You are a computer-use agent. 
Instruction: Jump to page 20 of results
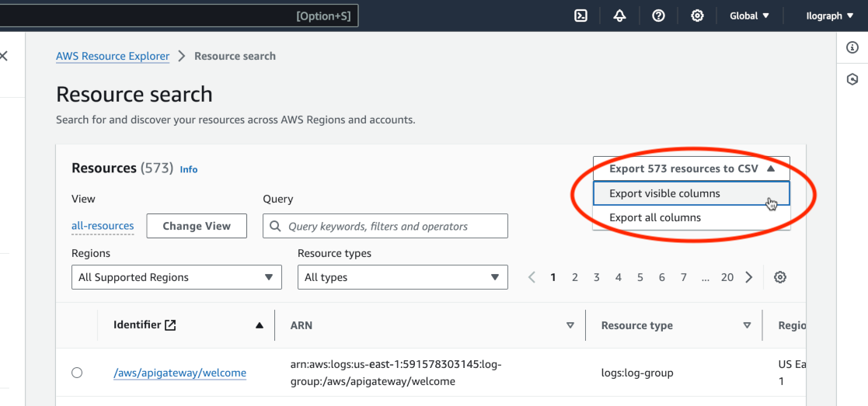point(727,277)
